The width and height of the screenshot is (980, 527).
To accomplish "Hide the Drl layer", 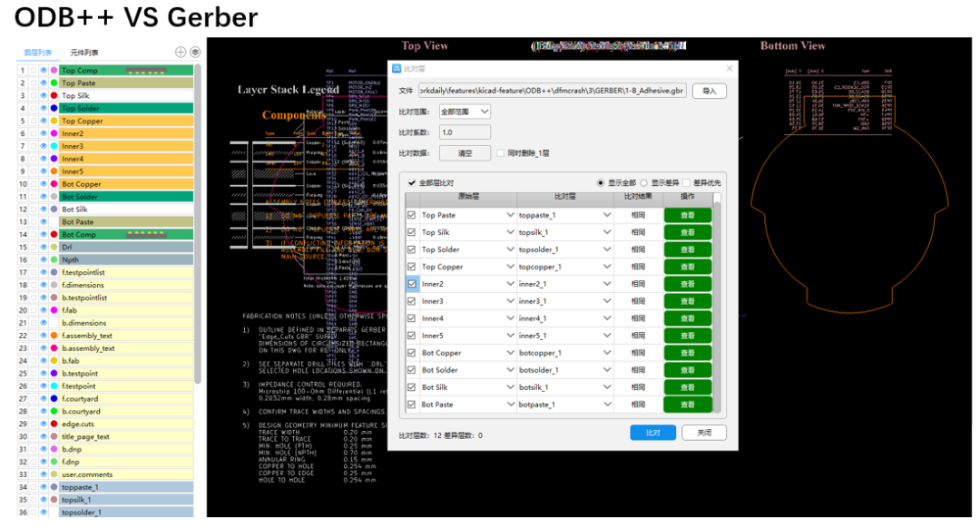I will 44,248.
